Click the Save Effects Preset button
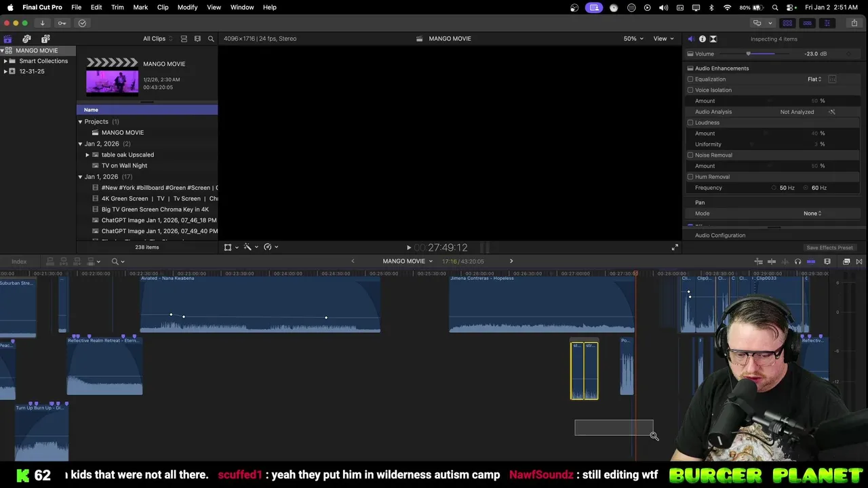868x488 pixels. coord(829,247)
